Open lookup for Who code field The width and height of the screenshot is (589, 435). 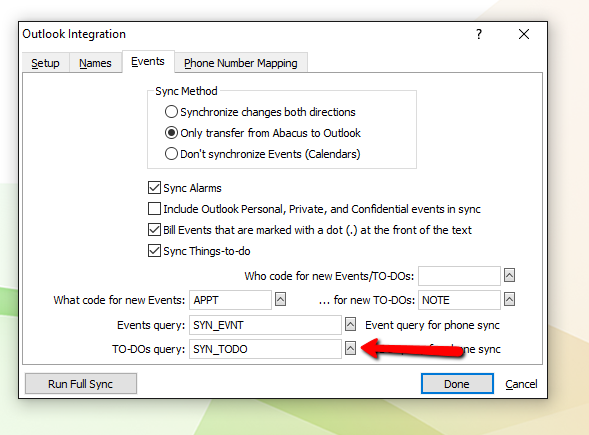click(509, 275)
